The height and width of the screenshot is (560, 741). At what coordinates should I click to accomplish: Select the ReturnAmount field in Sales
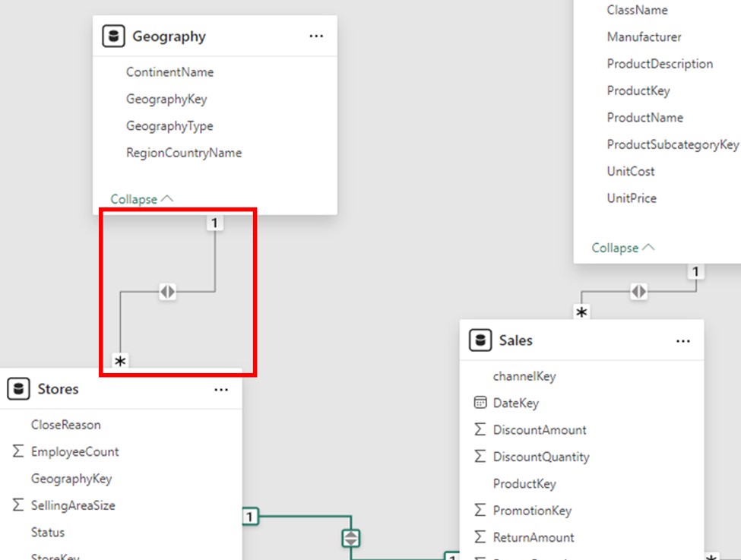click(533, 537)
